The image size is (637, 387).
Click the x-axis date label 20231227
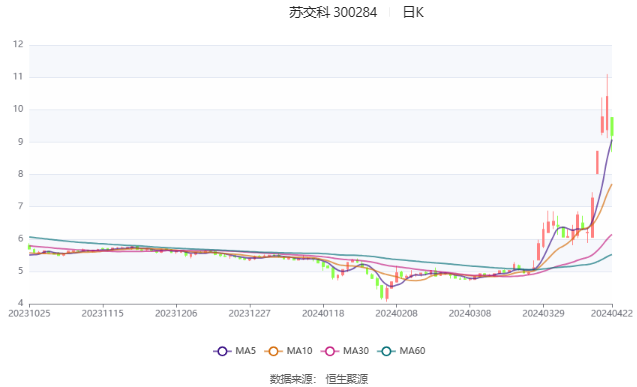coord(249,313)
